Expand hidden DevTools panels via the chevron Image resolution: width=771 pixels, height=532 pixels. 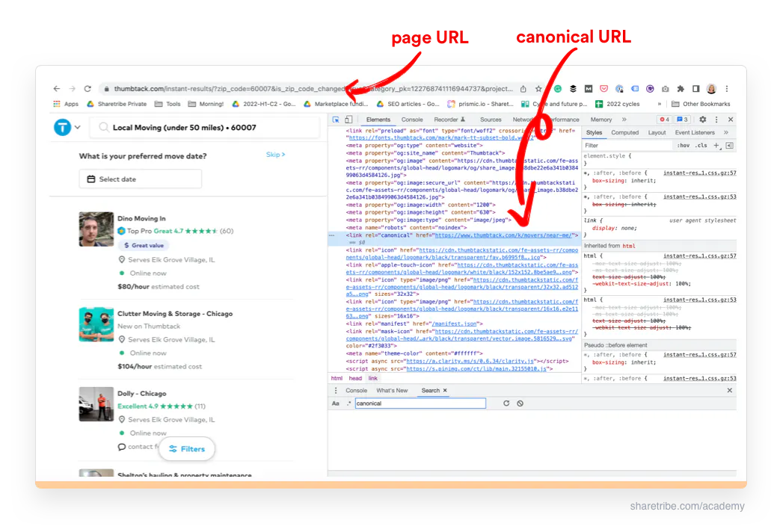[x=624, y=119]
